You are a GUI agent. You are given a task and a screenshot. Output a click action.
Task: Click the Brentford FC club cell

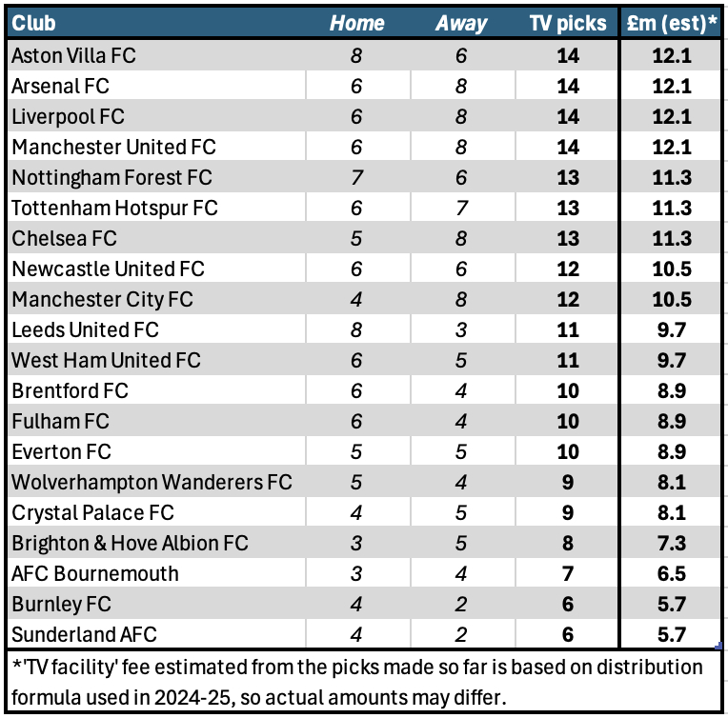(70, 390)
